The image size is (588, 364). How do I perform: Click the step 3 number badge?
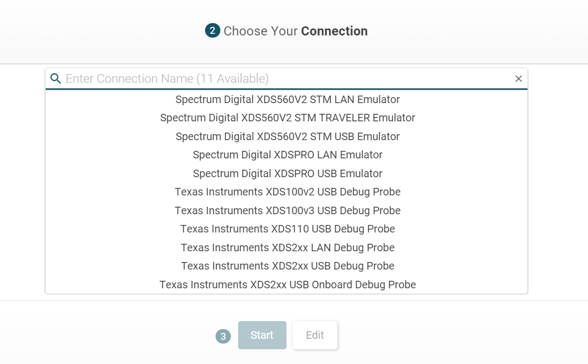pyautogui.click(x=223, y=337)
